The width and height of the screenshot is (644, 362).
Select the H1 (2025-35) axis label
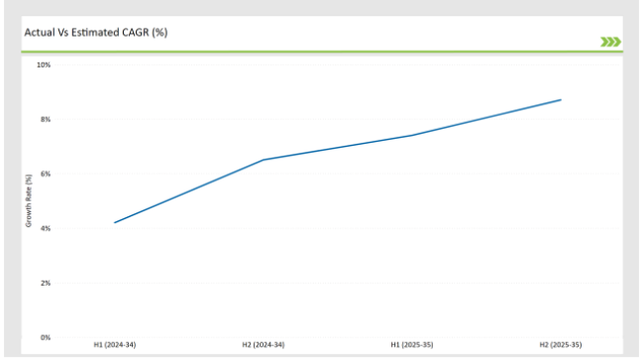click(412, 345)
